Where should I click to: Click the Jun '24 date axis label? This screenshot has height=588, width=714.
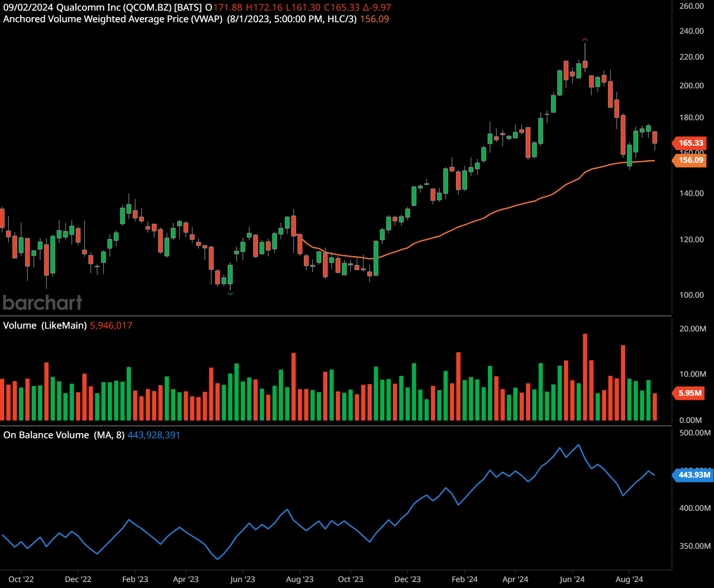[572, 579]
